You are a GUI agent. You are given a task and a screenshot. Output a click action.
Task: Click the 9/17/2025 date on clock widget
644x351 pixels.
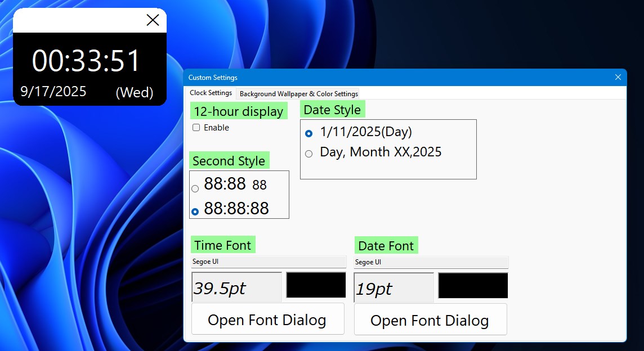(53, 91)
